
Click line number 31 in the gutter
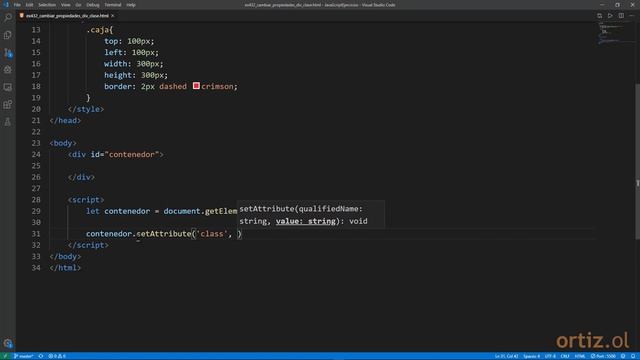[36, 234]
